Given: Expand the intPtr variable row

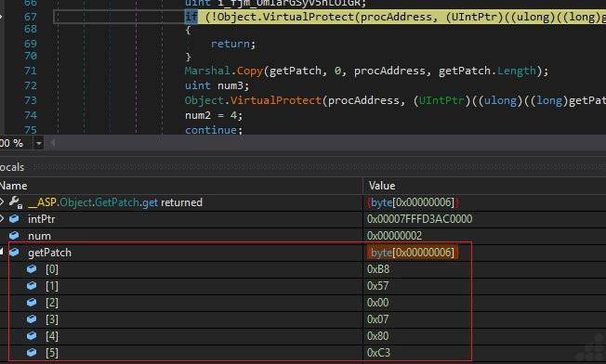Looking at the screenshot, I should tap(2, 219).
